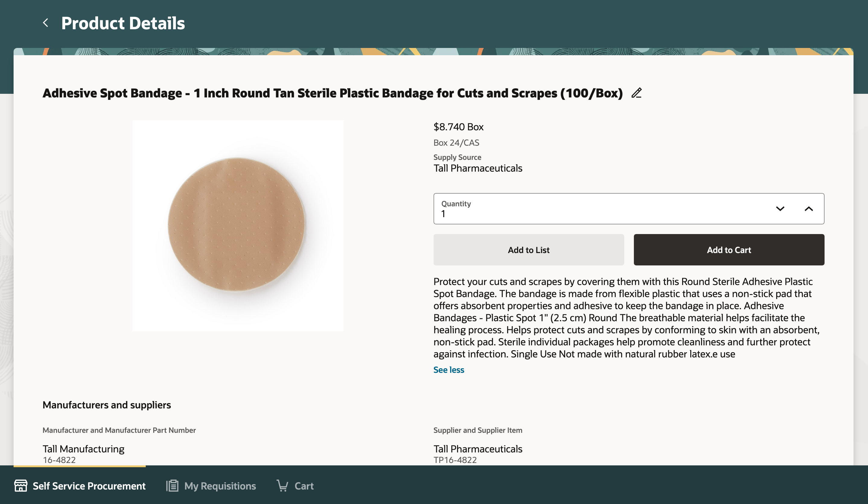
Task: Click the back arrow beside Product Details
Action: pos(46,23)
